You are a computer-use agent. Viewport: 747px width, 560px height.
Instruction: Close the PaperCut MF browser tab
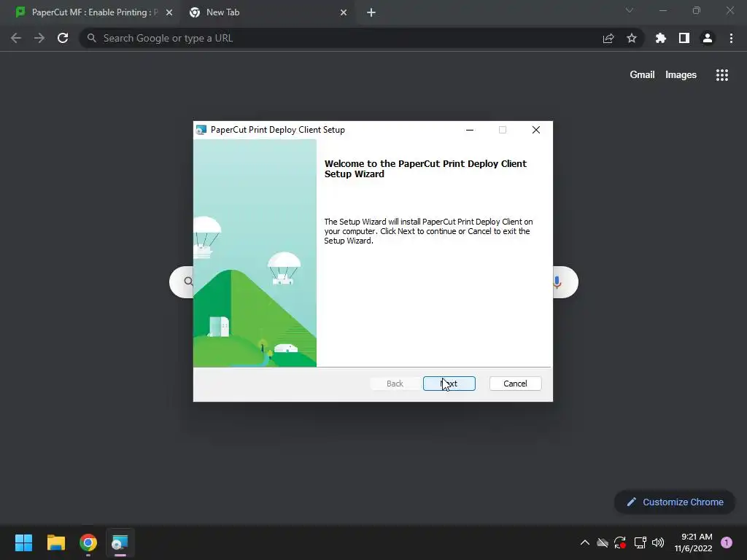(169, 12)
